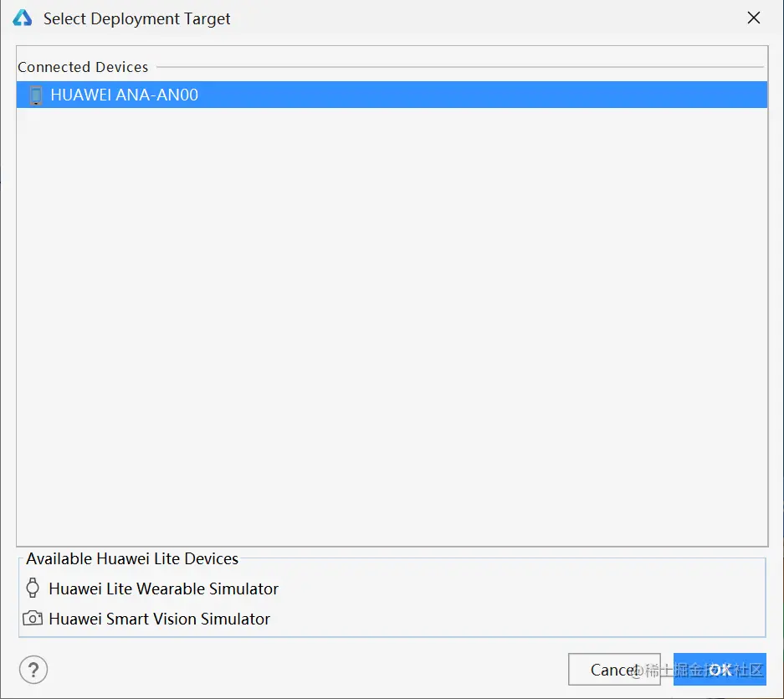This screenshot has height=699, width=784.
Task: Click the camera icon for Smart Vision Simulator
Action: click(x=33, y=619)
